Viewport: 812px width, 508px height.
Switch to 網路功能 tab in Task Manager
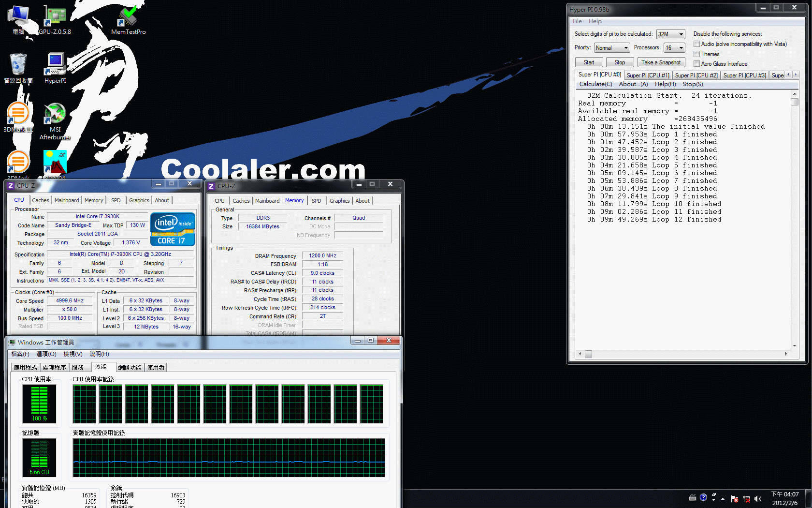click(x=130, y=368)
